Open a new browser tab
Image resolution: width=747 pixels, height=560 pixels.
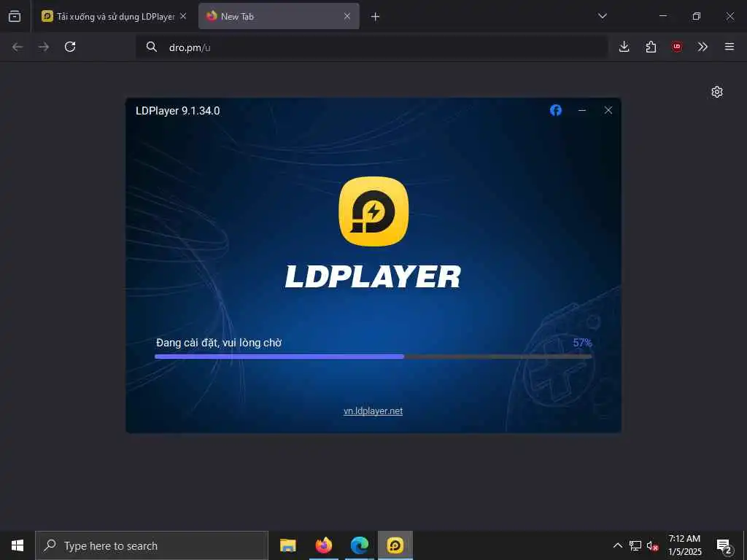[x=375, y=17]
